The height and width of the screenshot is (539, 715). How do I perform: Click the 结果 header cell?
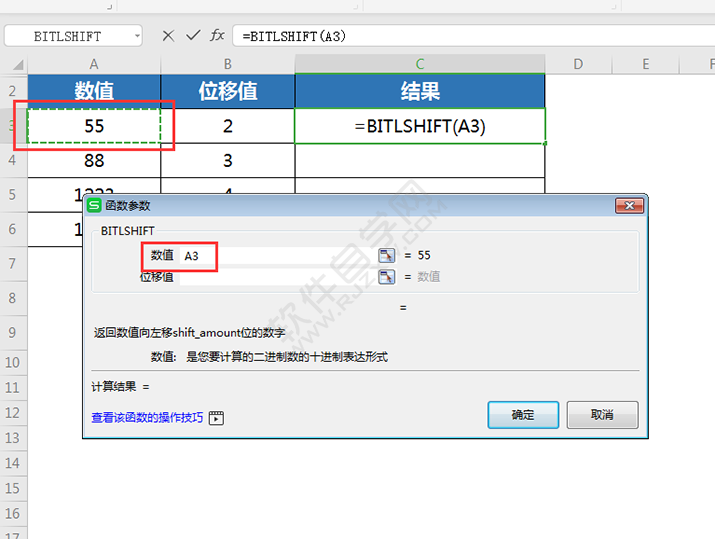point(420,91)
